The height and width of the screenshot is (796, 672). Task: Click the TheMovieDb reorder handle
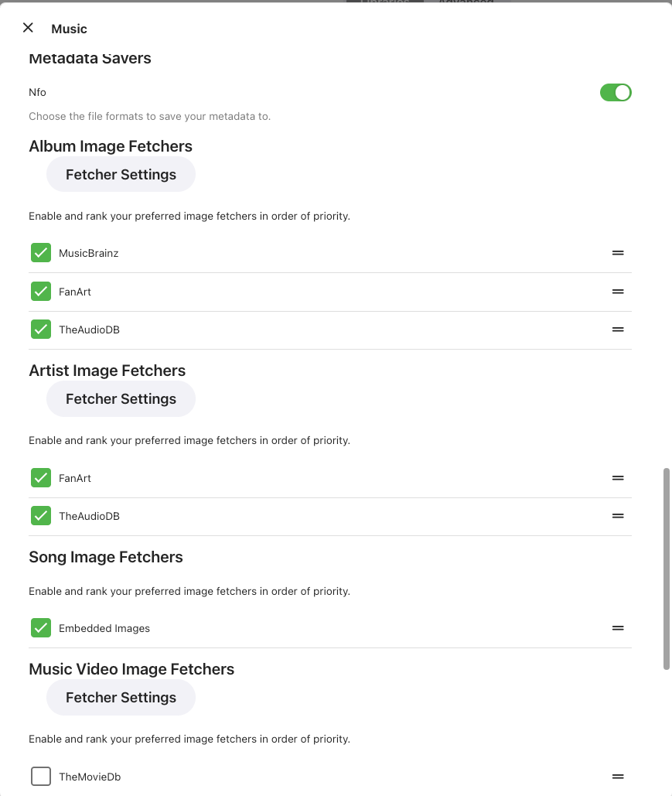(618, 777)
